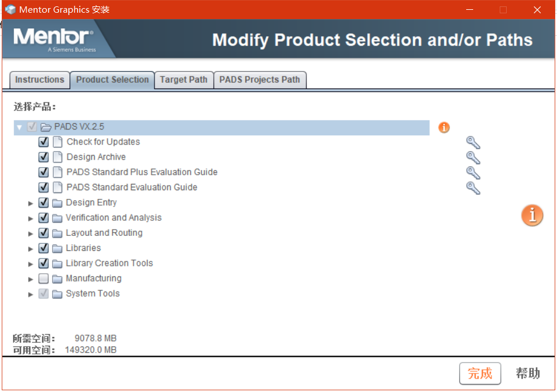Minimize the Mentor Graphics installer window
The height and width of the screenshot is (392, 557).
[x=470, y=10]
